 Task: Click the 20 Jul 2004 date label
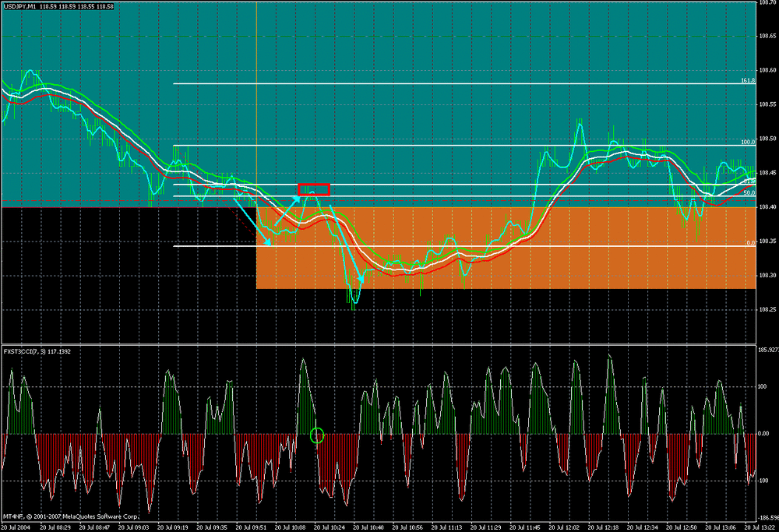[16, 527]
